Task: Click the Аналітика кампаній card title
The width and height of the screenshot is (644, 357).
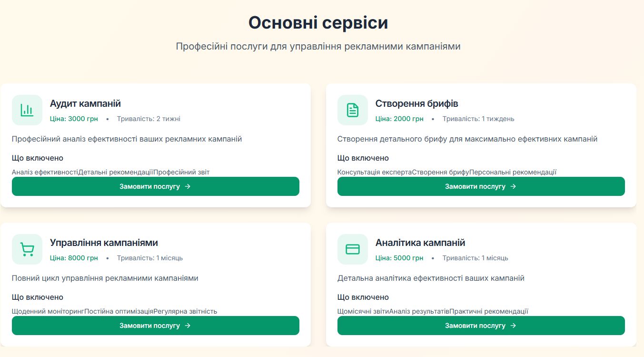Action: (420, 243)
